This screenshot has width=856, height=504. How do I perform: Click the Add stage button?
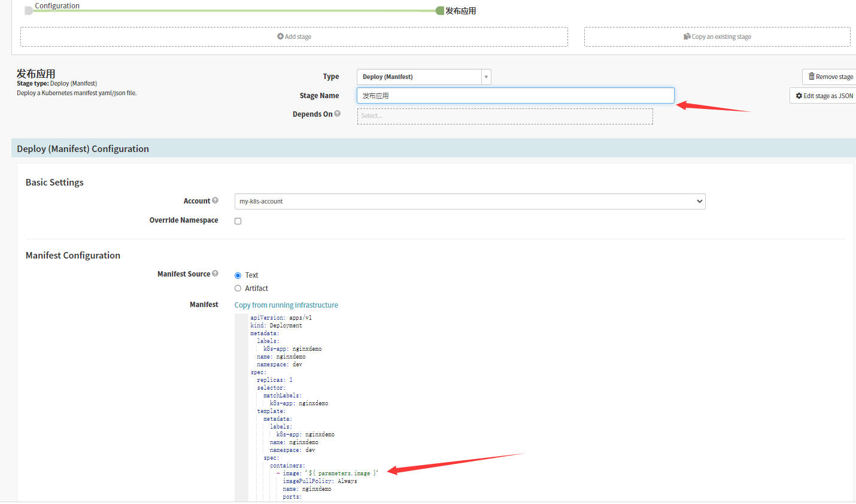tap(294, 37)
